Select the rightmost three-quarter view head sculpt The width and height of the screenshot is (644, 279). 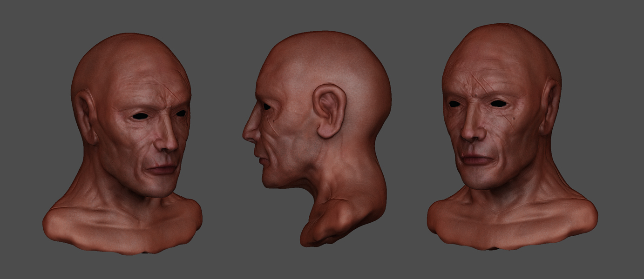[512, 137]
